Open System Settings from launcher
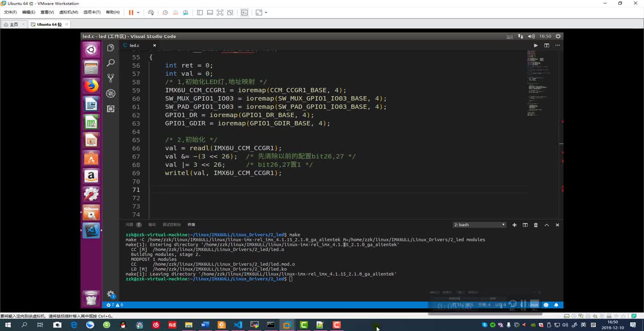Viewport: 644px width, 331px height. 91,194
